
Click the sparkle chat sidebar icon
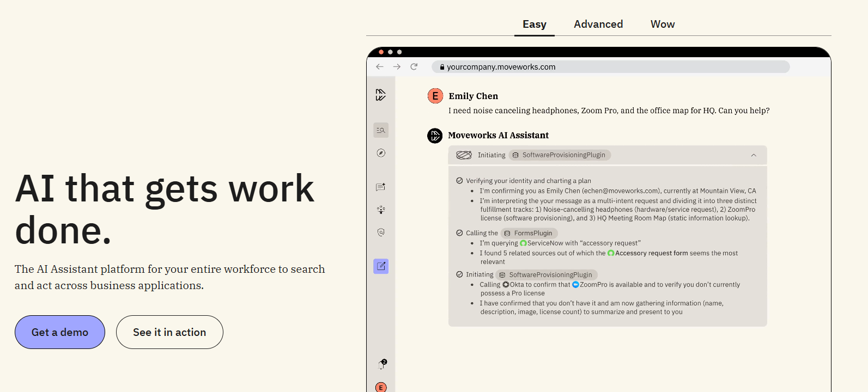[381, 187]
